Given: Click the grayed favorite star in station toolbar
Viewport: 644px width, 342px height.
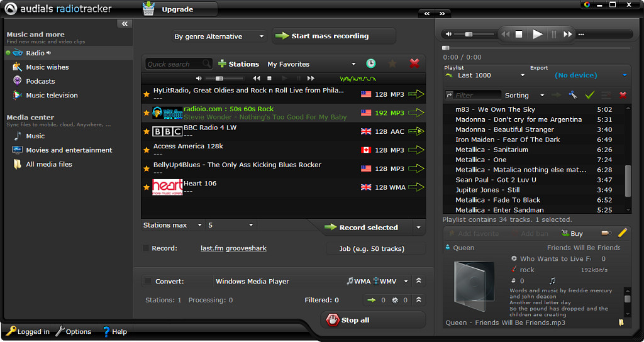Looking at the screenshot, I should (392, 63).
